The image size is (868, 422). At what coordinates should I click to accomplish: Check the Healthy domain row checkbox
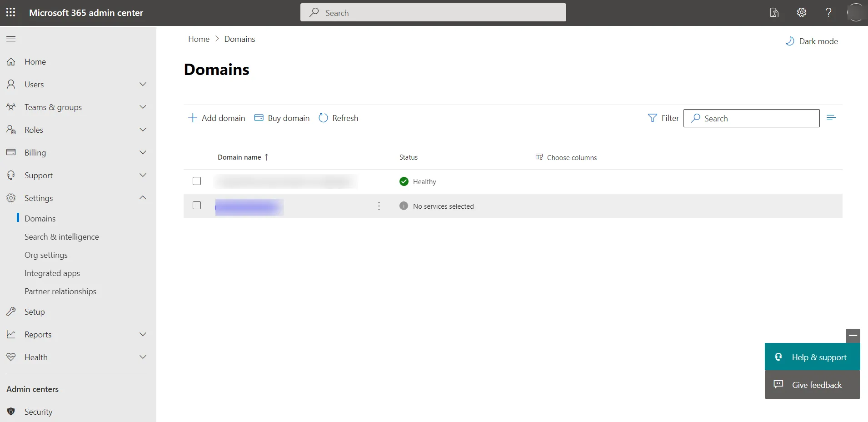coord(196,181)
